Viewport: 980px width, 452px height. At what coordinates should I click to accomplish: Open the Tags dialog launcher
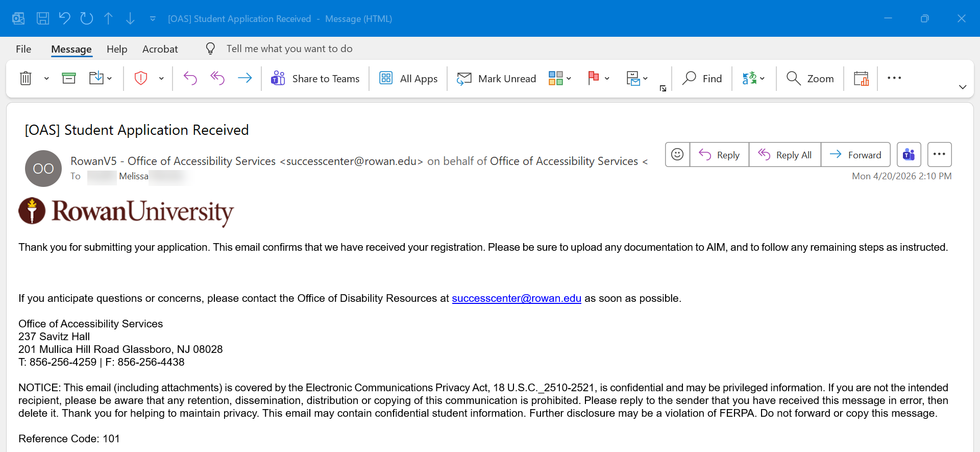[x=663, y=88]
